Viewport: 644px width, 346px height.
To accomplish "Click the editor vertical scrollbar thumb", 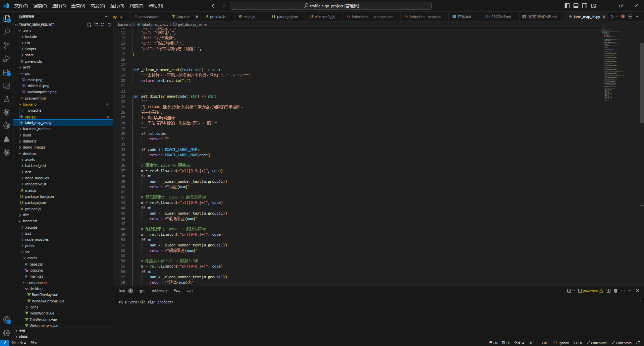I will click(x=642, y=82).
